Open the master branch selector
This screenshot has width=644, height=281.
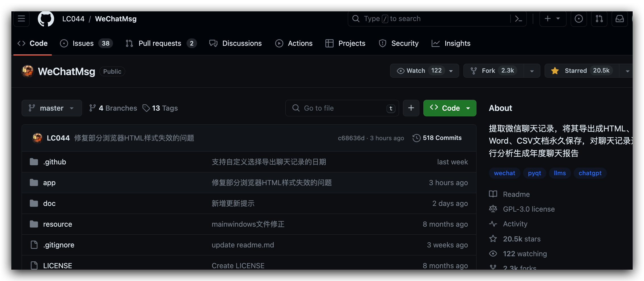tap(52, 108)
